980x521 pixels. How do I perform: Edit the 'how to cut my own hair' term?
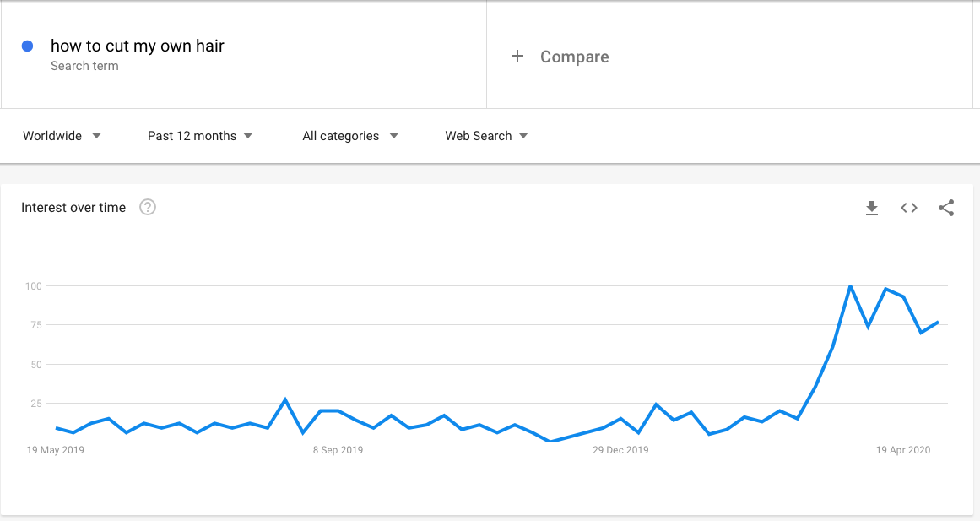(137, 46)
